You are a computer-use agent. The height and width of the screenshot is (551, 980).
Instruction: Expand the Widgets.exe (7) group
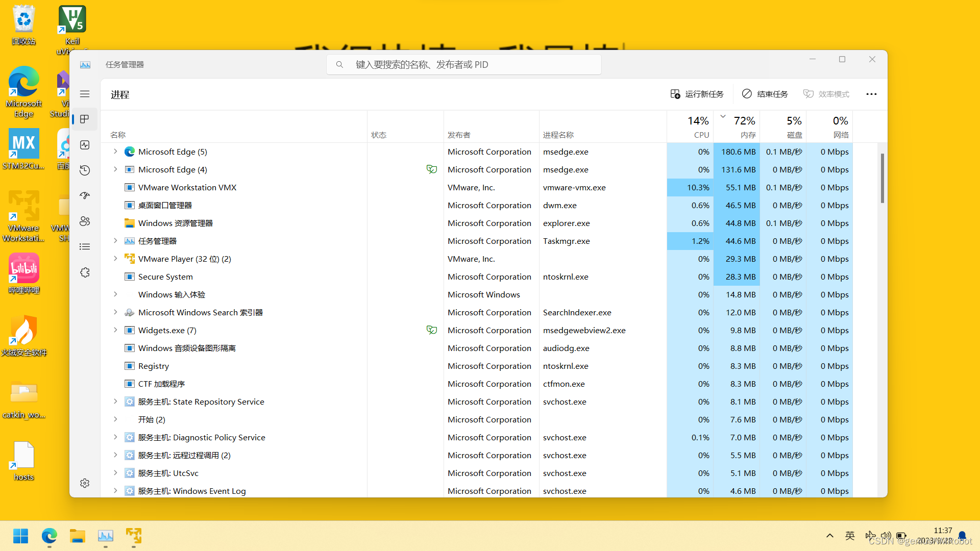(115, 330)
